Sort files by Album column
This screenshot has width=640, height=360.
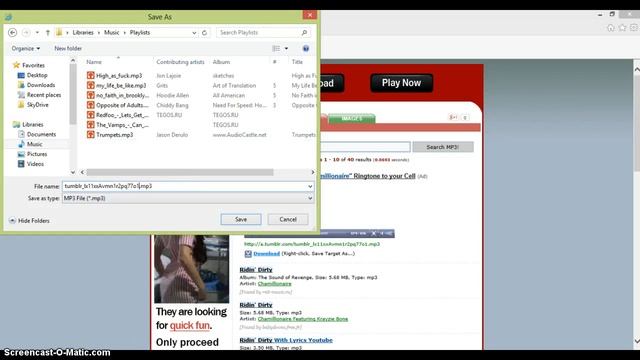coord(221,62)
